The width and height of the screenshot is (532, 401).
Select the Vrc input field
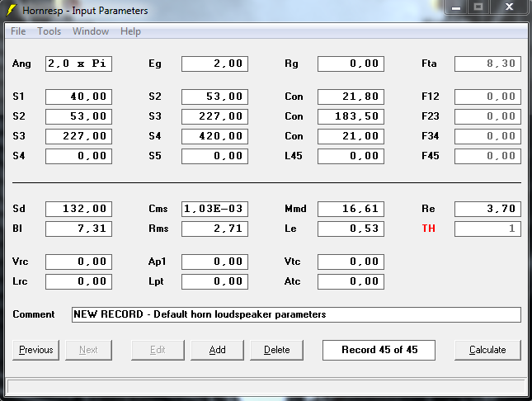78,262
